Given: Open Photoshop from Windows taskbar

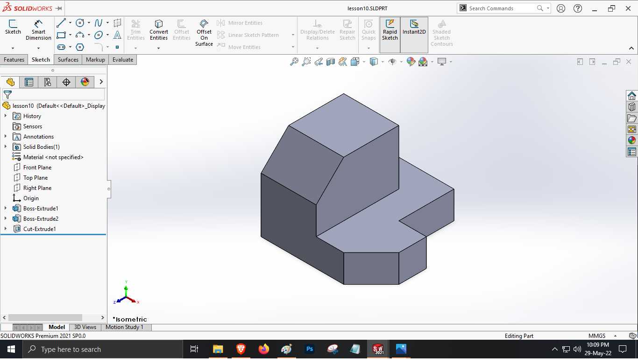Looking at the screenshot, I should click(x=310, y=349).
